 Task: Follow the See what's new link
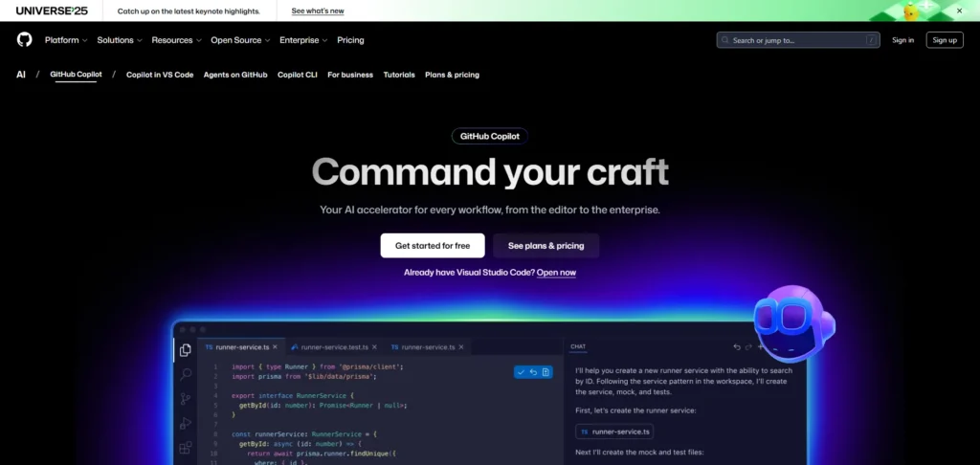point(318,11)
